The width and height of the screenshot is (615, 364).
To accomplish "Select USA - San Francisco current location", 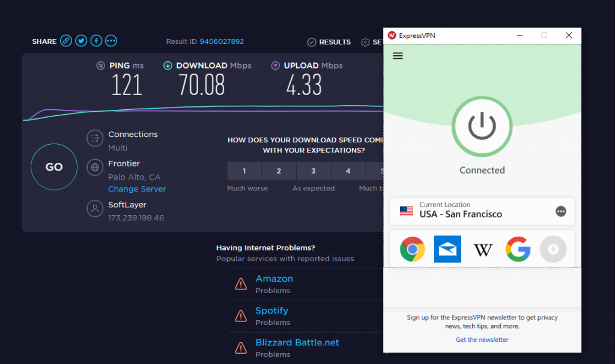I will (x=482, y=211).
